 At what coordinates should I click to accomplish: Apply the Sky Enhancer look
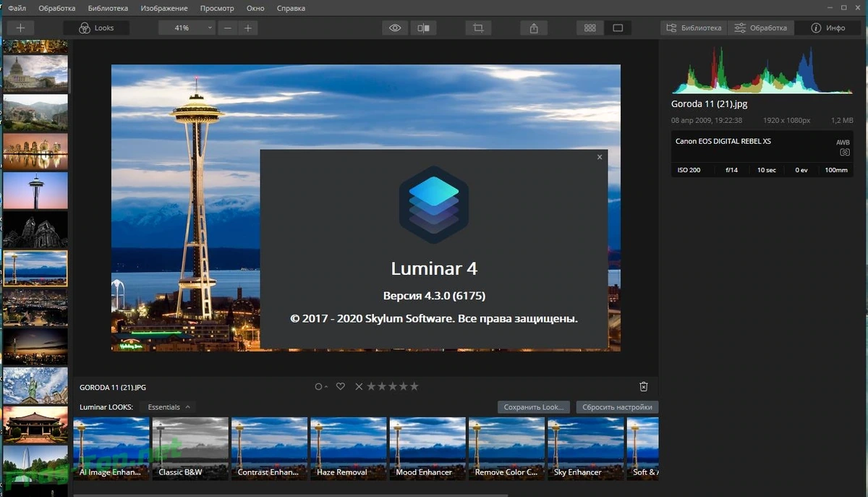tap(585, 449)
